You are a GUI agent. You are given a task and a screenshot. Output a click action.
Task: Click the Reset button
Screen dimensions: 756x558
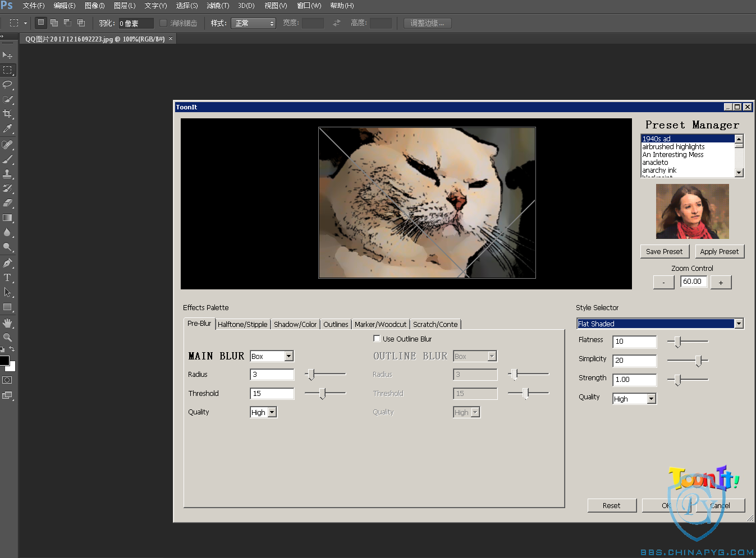click(x=612, y=505)
